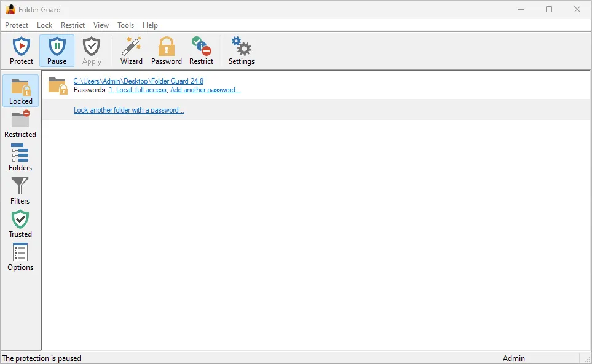Launch the Wizard magic wand tool
The width and height of the screenshot is (592, 364).
click(x=132, y=50)
